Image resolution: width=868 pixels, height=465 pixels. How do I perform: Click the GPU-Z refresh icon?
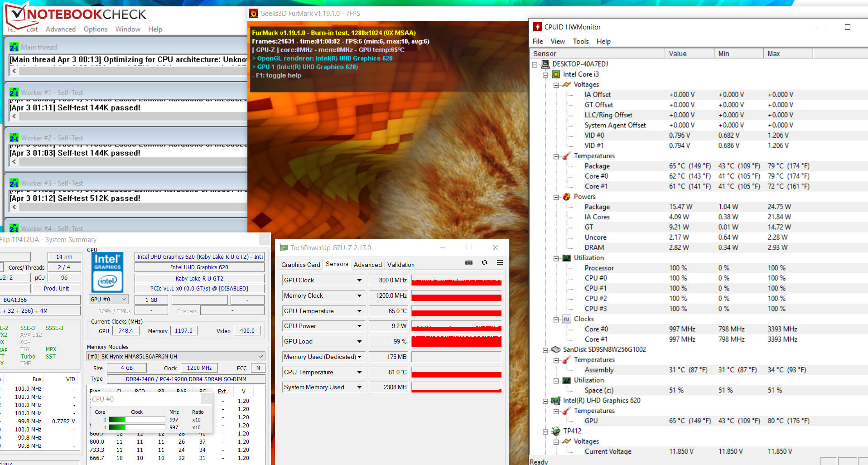tap(484, 262)
